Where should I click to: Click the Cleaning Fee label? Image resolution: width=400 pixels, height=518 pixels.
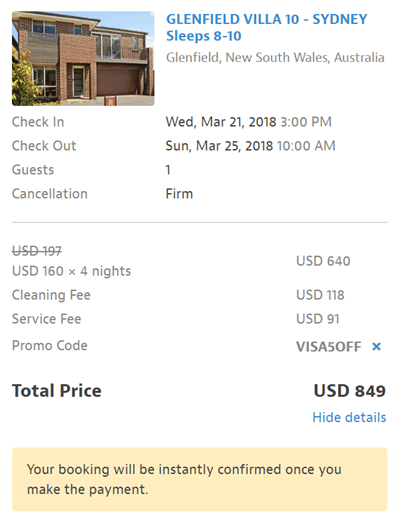tap(51, 295)
